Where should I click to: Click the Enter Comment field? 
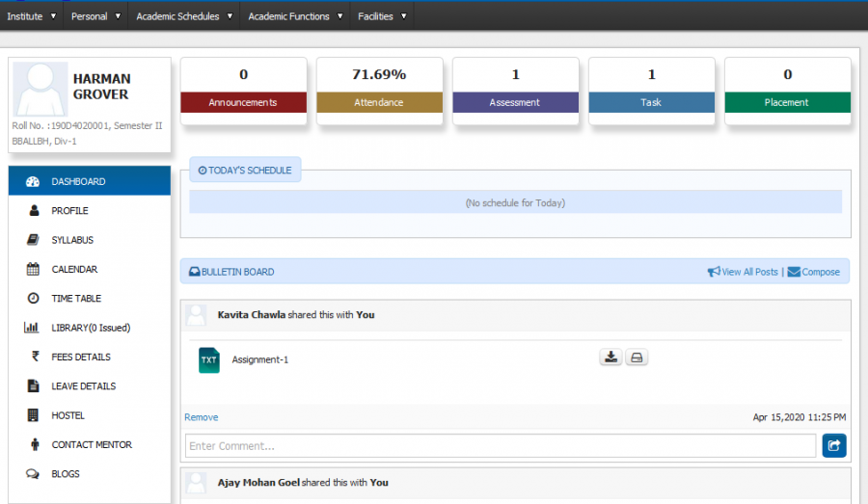tap(501, 446)
